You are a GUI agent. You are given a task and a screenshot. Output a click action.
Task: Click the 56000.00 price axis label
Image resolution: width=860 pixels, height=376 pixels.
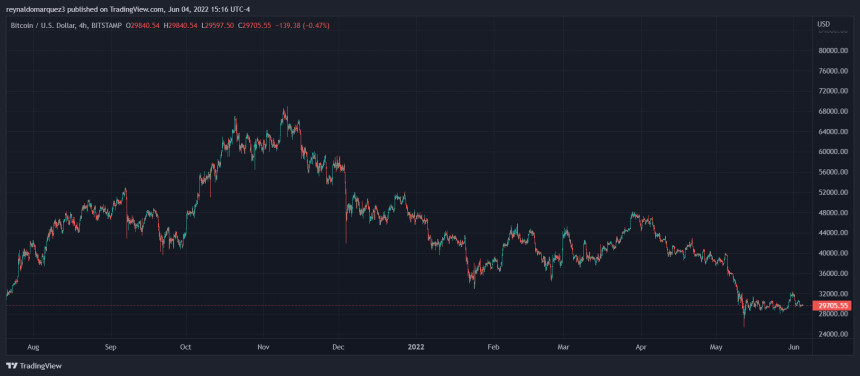point(833,173)
